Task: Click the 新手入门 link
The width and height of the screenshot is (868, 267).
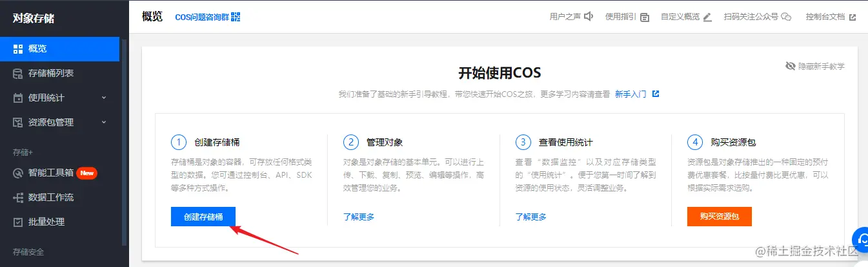Action: pos(631,94)
